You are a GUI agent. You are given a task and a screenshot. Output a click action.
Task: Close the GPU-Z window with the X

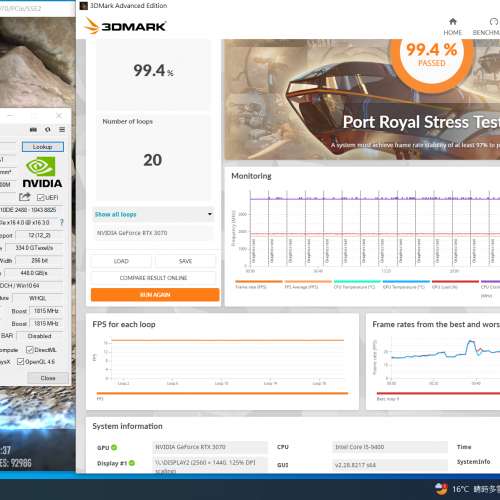point(59,116)
